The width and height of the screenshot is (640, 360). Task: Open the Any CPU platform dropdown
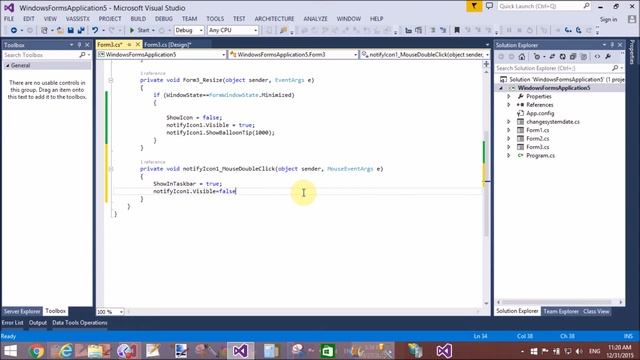coord(233,30)
